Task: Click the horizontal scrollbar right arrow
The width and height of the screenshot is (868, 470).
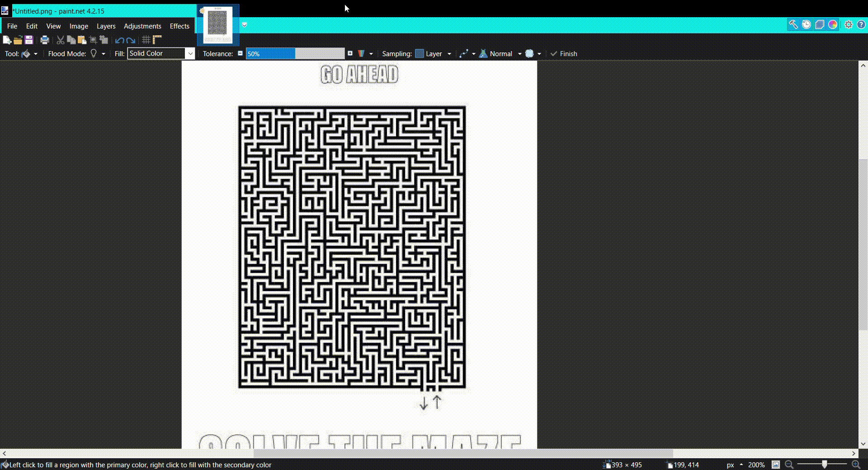Action: pos(854,453)
